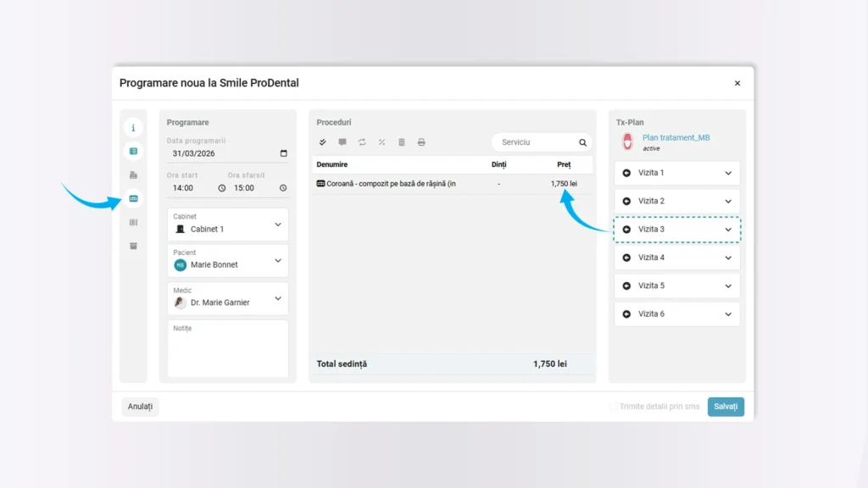Click the discount percent icon
The height and width of the screenshot is (488, 868).
coord(381,142)
